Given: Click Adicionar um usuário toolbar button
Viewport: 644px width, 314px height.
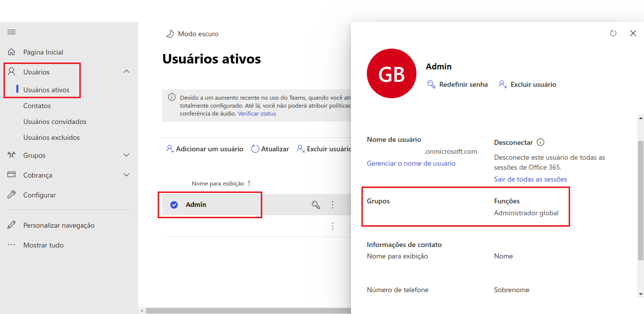Looking at the screenshot, I should [205, 149].
